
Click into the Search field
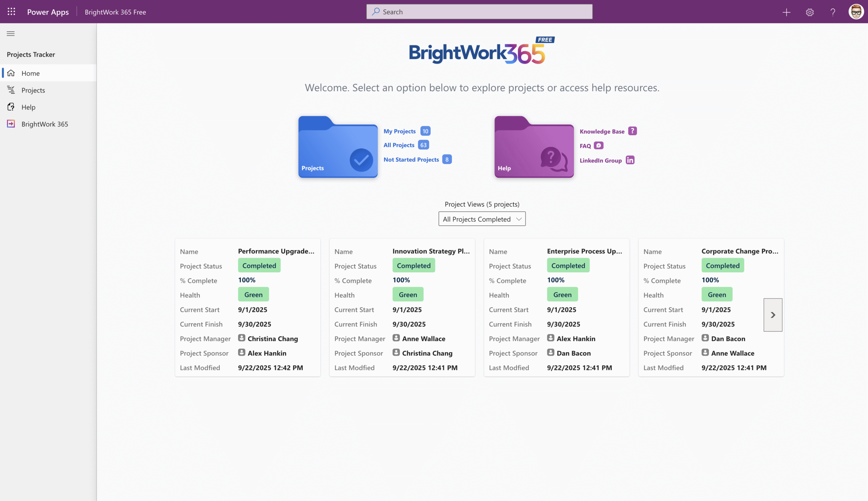click(x=479, y=12)
